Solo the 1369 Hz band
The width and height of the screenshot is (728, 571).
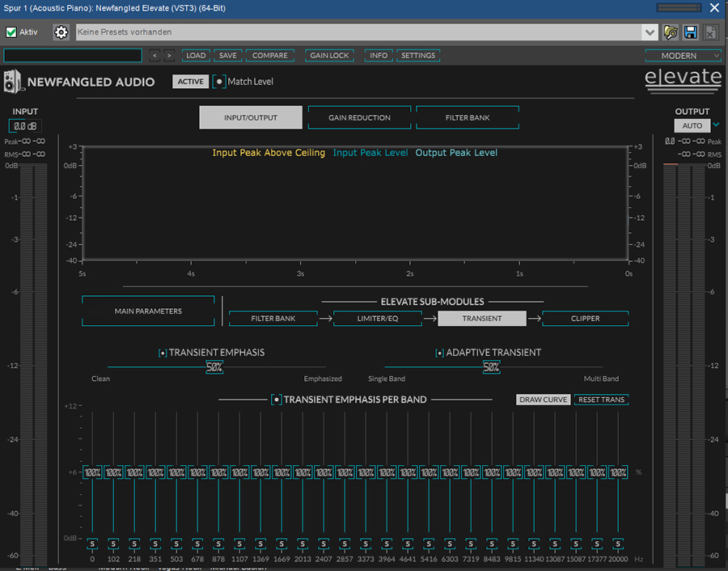coord(260,544)
